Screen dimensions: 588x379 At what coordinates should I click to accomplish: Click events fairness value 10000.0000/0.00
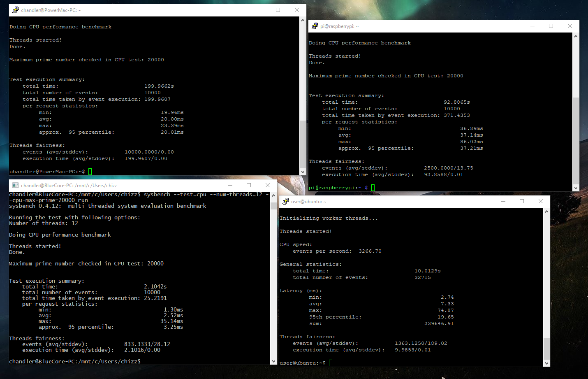click(x=149, y=152)
